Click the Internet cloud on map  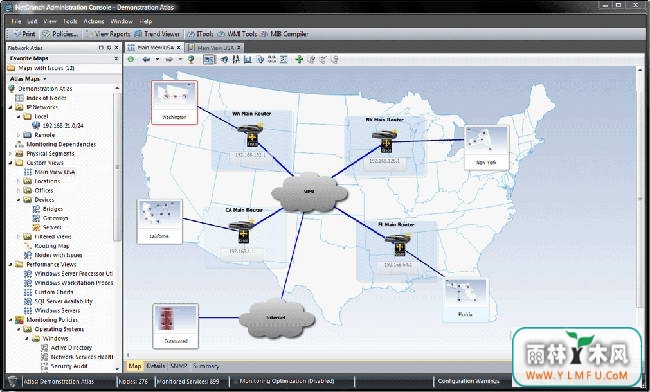pos(276,318)
